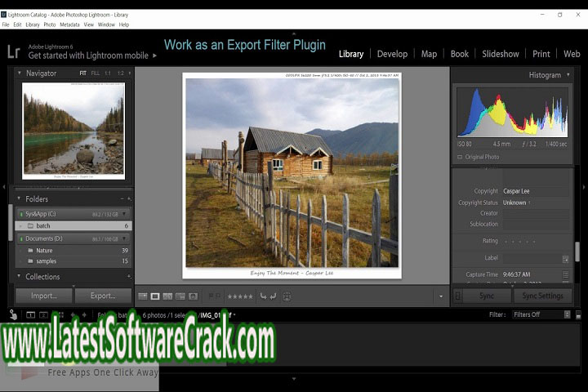
Task: Open Compare view (XY) icon
Action: click(x=167, y=296)
